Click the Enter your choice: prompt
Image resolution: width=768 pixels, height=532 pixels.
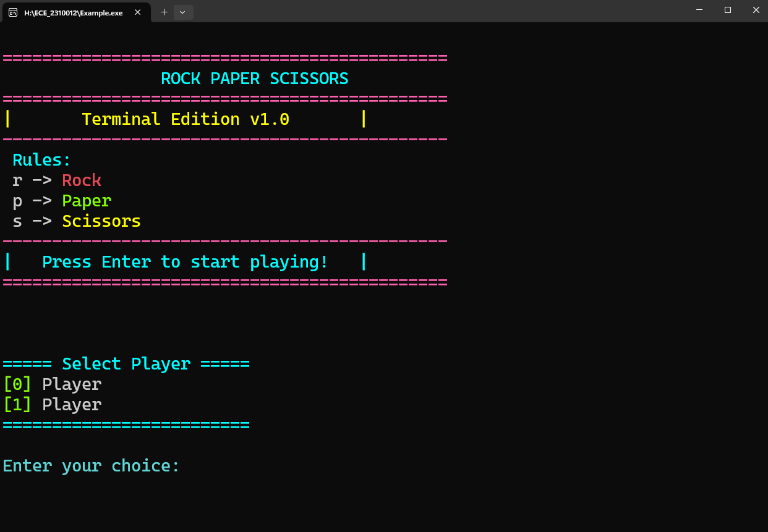91,466
